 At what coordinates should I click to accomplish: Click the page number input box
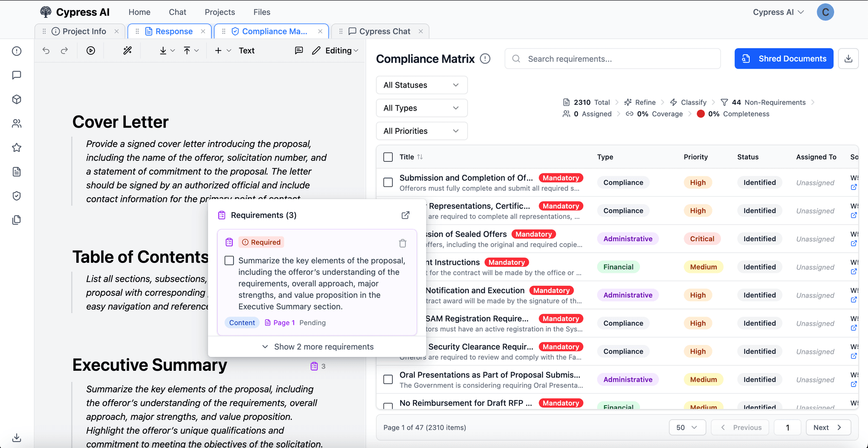787,428
